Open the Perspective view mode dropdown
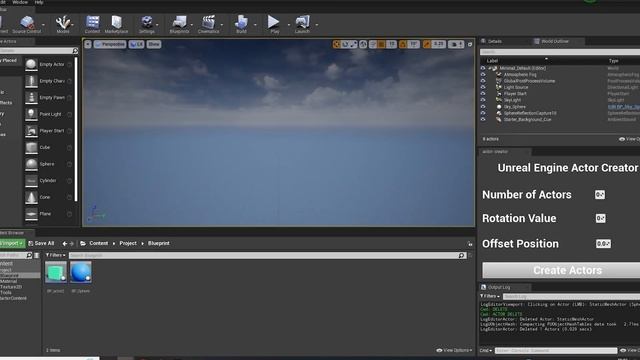The height and width of the screenshot is (360, 640). [x=110, y=44]
